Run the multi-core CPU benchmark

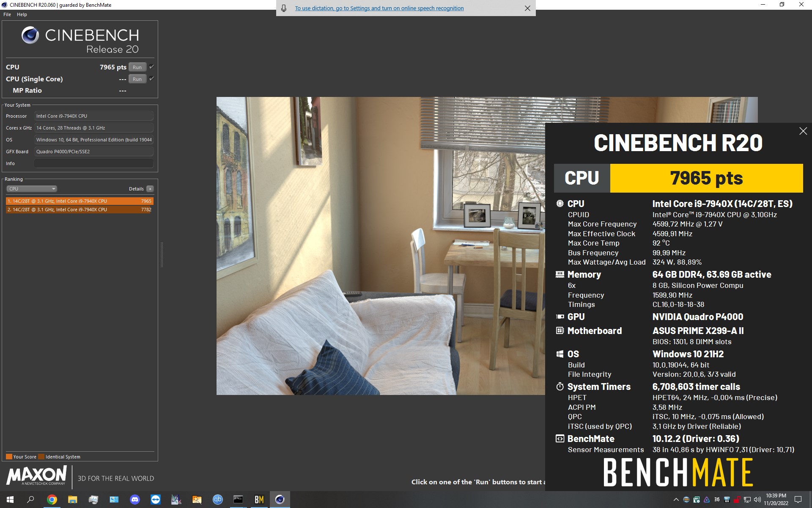[137, 67]
